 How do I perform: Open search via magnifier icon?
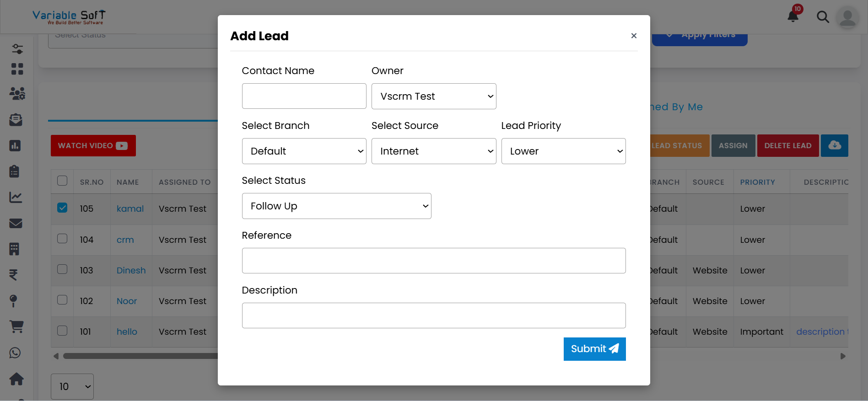(x=823, y=17)
